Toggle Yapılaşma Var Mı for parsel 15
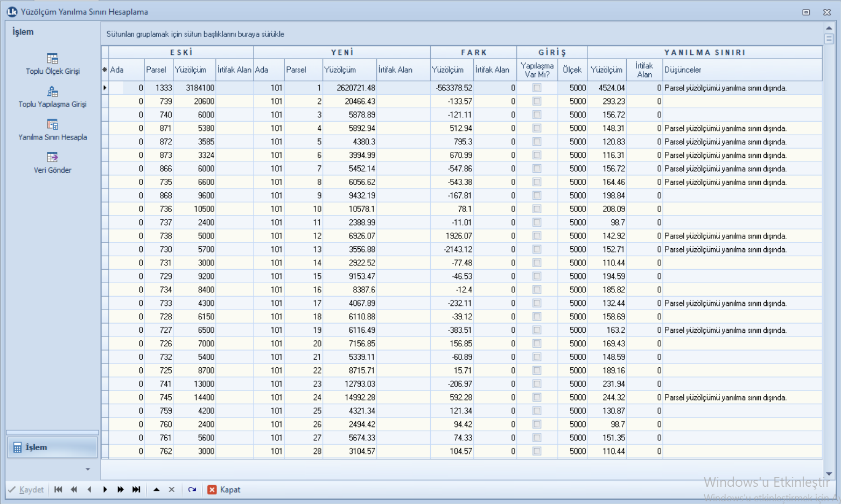The width and height of the screenshot is (841, 504). pyautogui.click(x=537, y=276)
